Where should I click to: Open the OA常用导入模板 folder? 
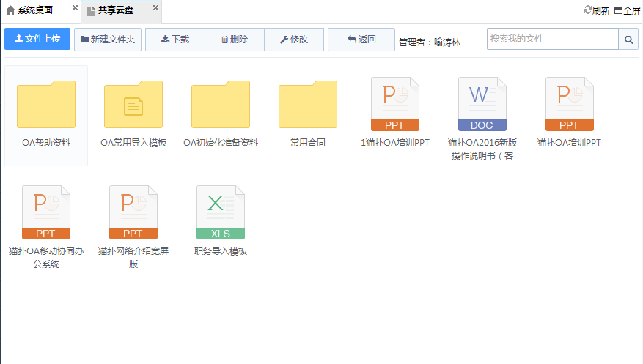(x=133, y=105)
